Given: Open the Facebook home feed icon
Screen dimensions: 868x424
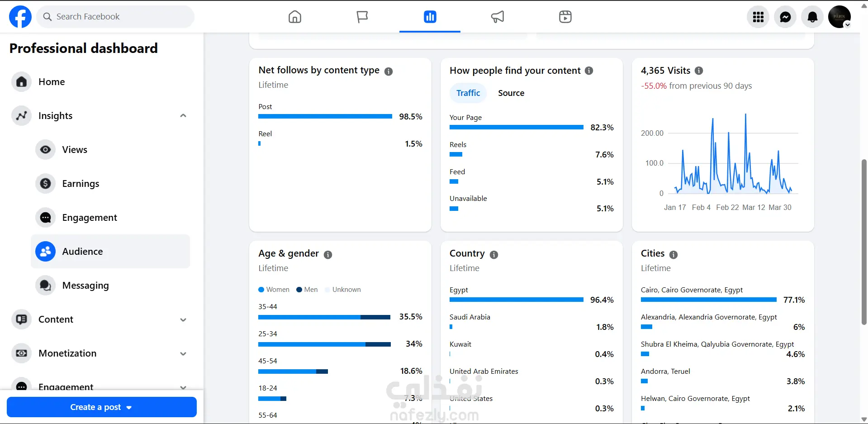Looking at the screenshot, I should tap(295, 17).
